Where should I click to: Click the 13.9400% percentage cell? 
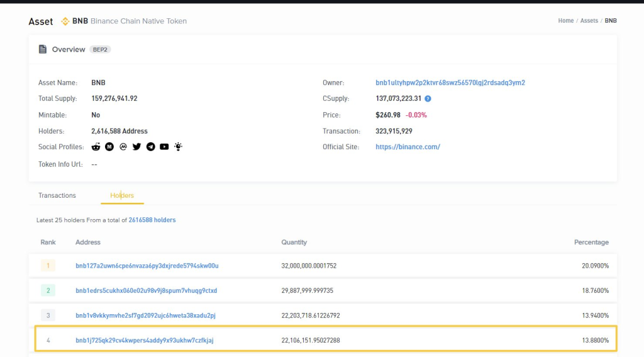click(x=595, y=315)
